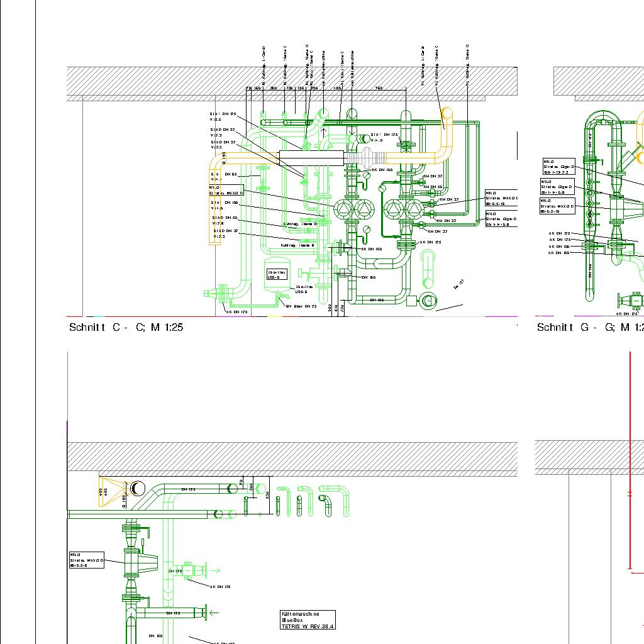Select the Iko-flex expansion vessel drawing
Screen dimensions: 644x644
click(276, 274)
